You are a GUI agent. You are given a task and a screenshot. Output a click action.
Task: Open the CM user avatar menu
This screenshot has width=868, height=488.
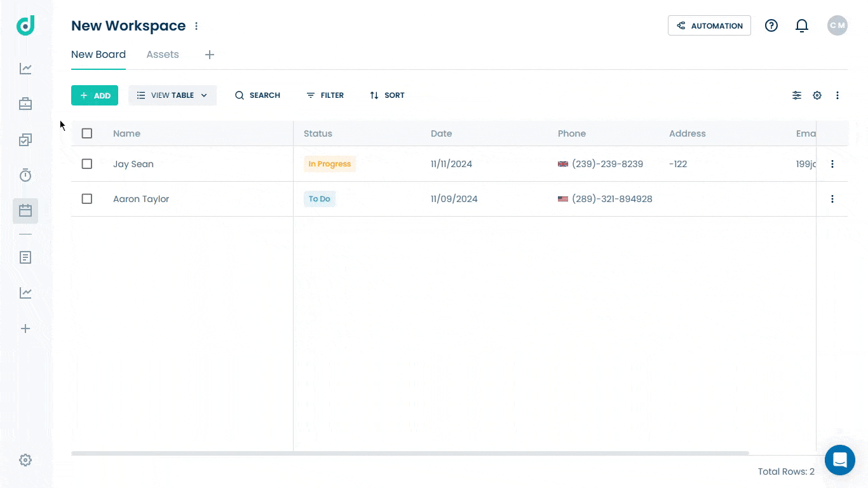coord(837,25)
